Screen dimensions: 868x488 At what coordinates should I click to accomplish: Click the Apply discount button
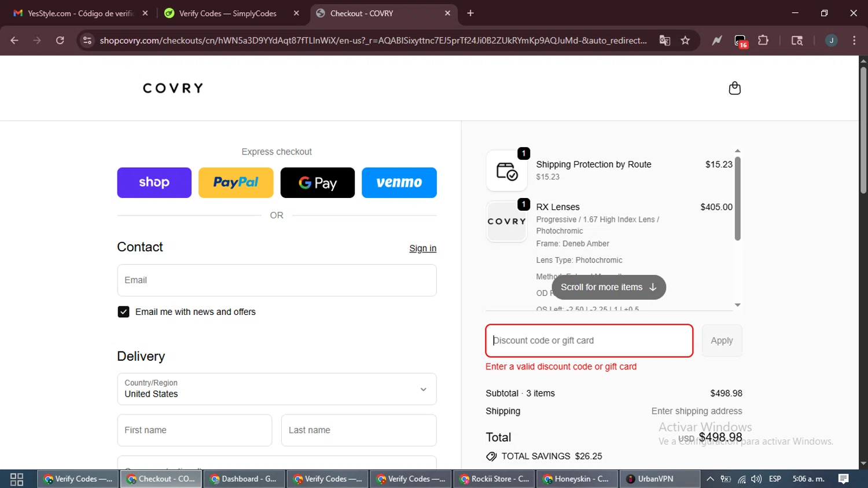[722, 340]
